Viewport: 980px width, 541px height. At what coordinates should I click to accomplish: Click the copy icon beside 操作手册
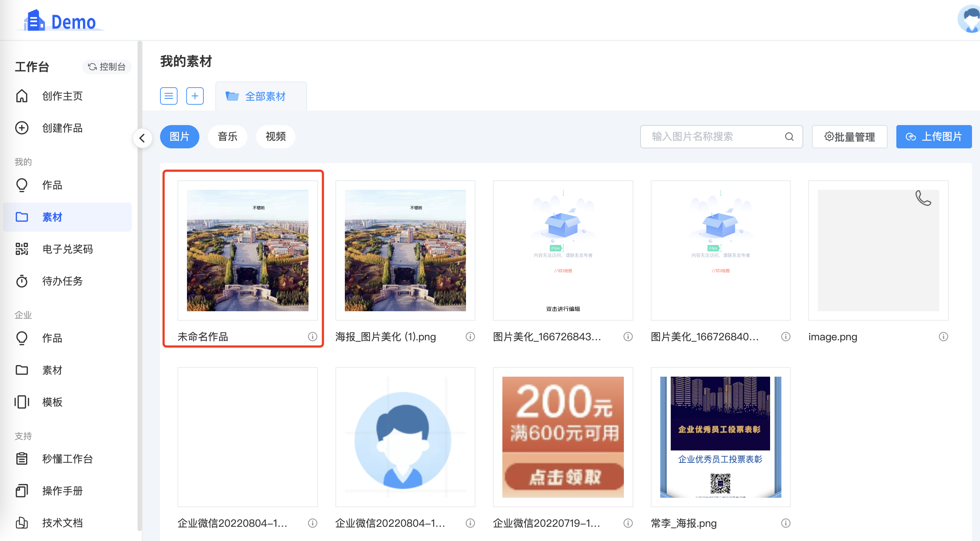pyautogui.click(x=22, y=491)
